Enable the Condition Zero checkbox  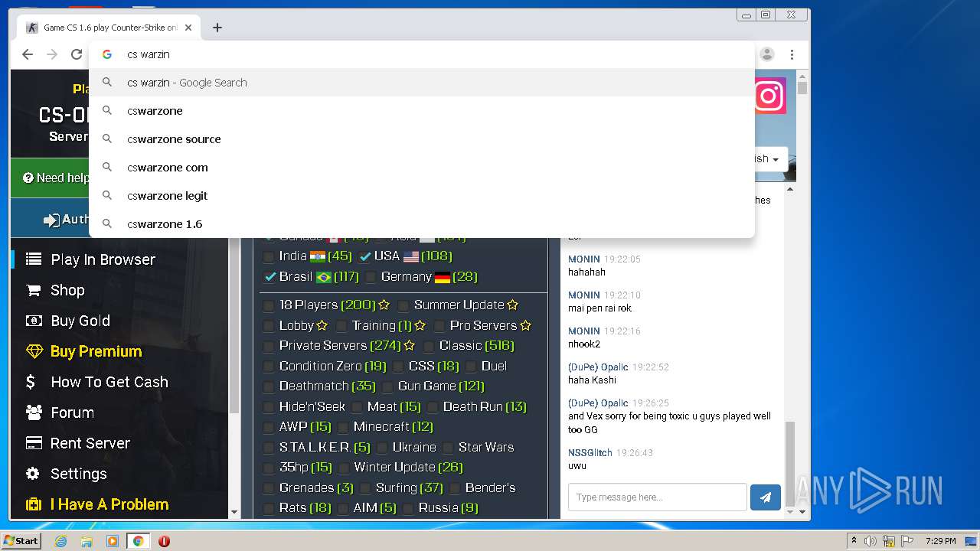tap(269, 367)
